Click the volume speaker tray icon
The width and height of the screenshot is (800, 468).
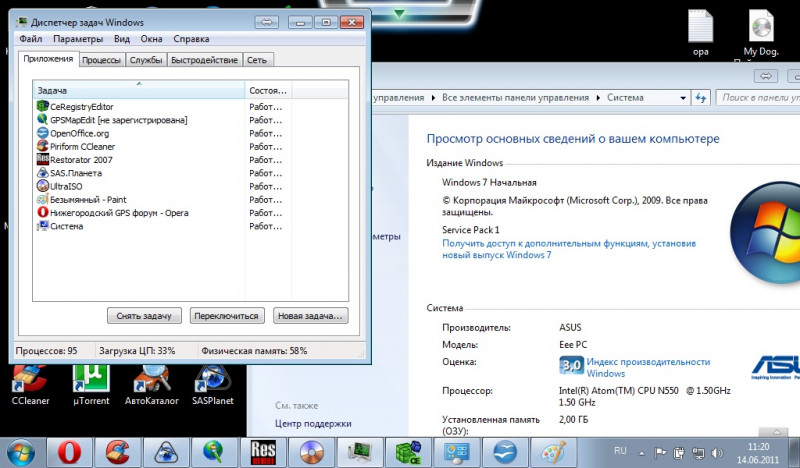click(717, 453)
